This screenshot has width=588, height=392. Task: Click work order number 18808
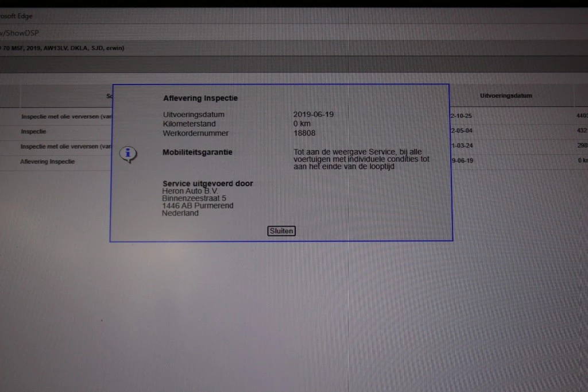coord(304,133)
